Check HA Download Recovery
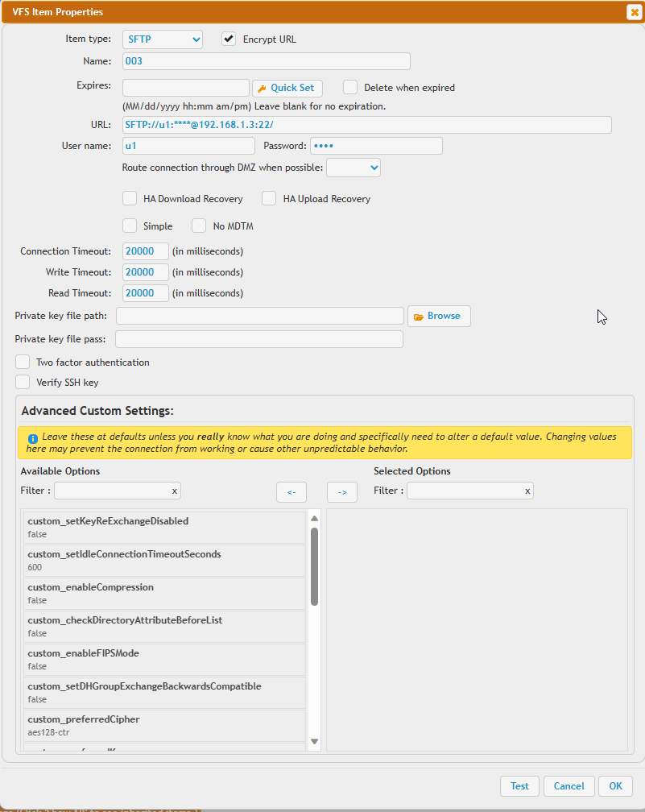Viewport: 645px width, 812px height. pyautogui.click(x=130, y=198)
